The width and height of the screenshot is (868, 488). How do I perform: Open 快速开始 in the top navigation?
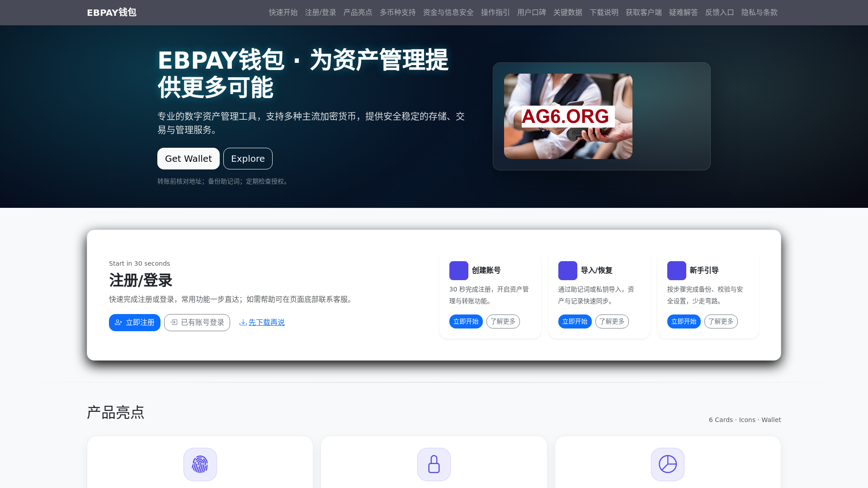[283, 13]
